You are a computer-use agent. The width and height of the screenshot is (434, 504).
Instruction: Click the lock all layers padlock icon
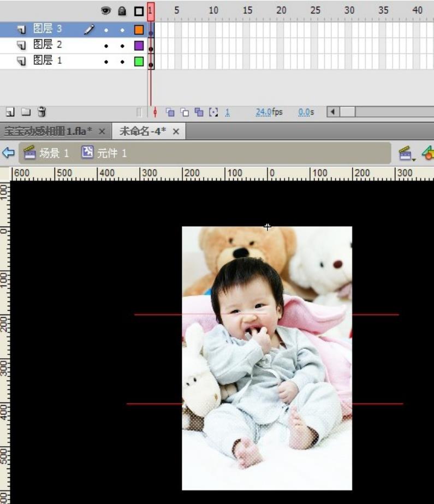[x=122, y=10]
